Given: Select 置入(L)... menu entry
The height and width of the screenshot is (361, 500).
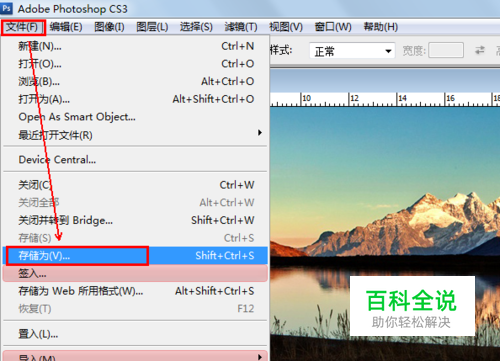Looking at the screenshot, I should point(135,334).
